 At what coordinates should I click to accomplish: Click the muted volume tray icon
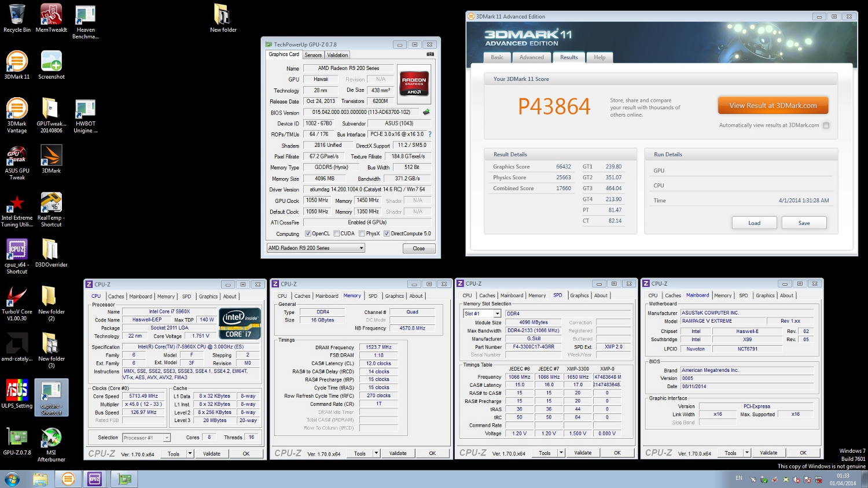tap(796, 479)
